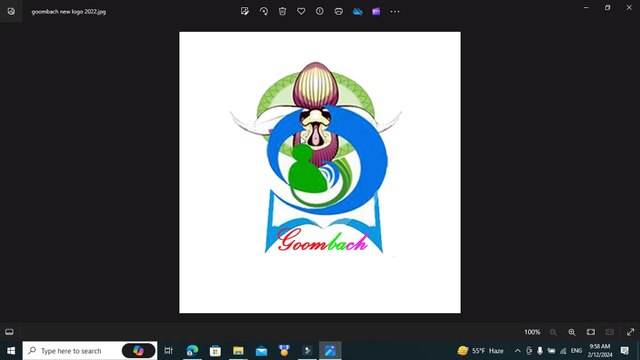
Task: Click the Photos app taskbar icon
Action: (330, 351)
